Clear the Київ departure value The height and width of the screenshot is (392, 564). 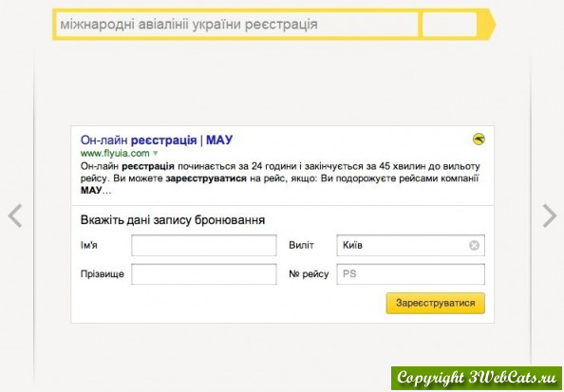point(474,245)
